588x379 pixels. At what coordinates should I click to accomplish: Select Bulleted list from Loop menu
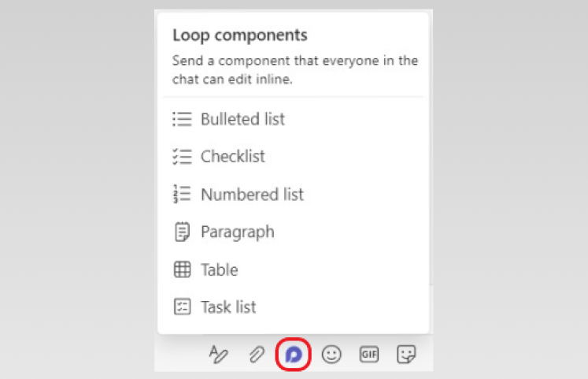(x=242, y=119)
